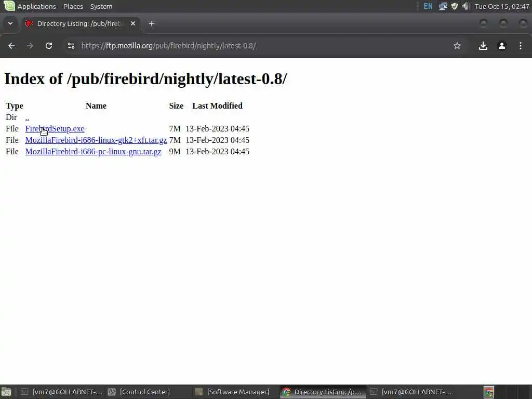Click the Name column header
The width and height of the screenshot is (532, 399).
point(96,106)
